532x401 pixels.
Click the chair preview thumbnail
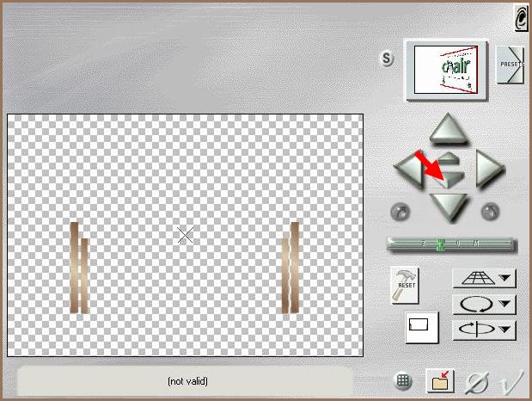(446, 69)
